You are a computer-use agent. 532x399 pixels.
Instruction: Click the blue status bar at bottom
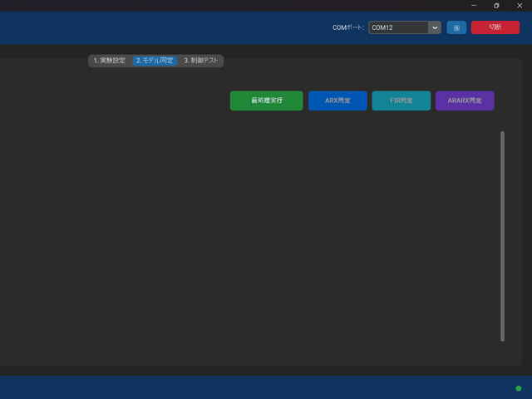pyautogui.click(x=249, y=387)
